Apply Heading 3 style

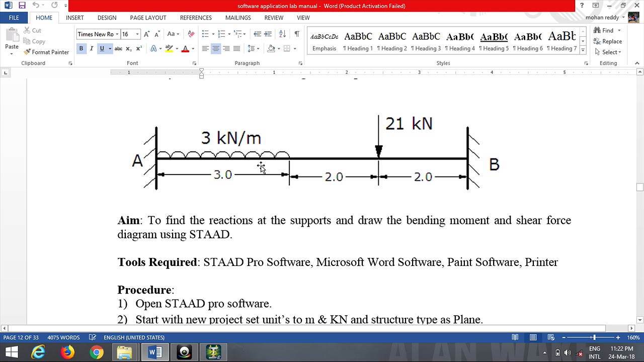tap(426, 41)
